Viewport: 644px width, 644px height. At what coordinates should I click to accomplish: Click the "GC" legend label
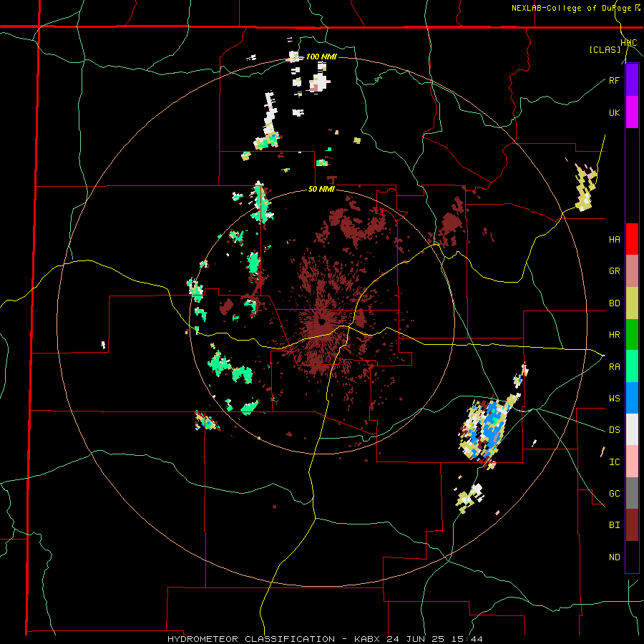pos(614,494)
